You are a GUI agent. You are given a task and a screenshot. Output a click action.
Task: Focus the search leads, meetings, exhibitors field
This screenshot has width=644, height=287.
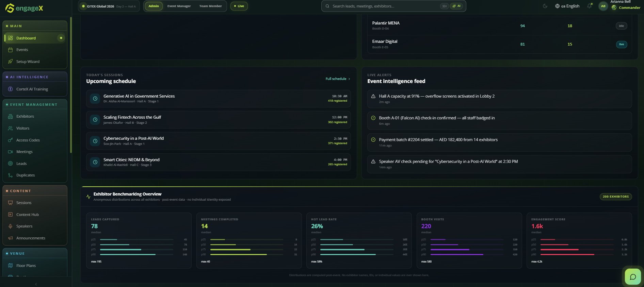393,6
